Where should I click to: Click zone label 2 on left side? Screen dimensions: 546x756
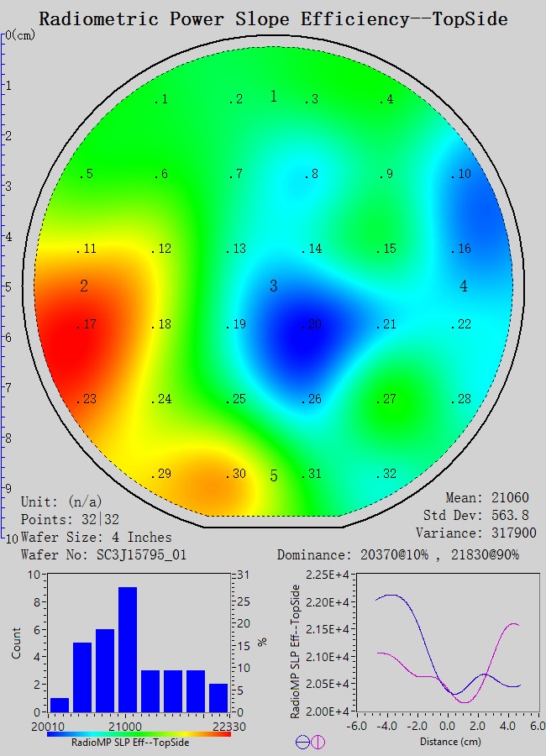tap(84, 287)
